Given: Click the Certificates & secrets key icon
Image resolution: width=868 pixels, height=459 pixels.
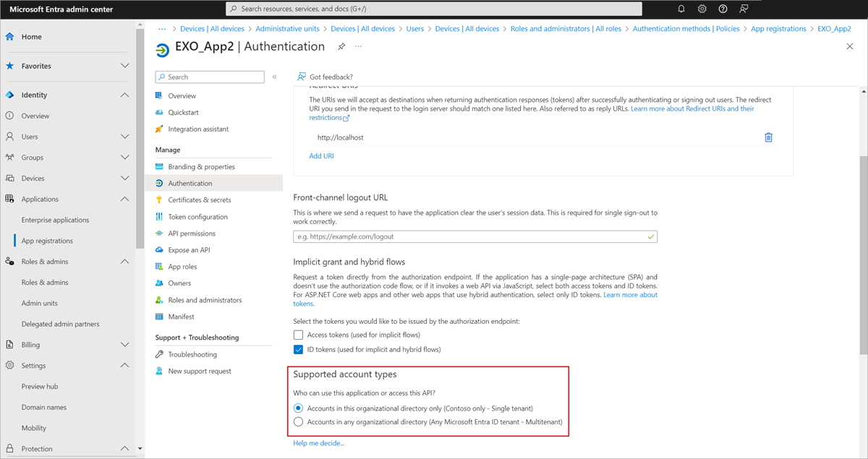Looking at the screenshot, I should 159,200.
